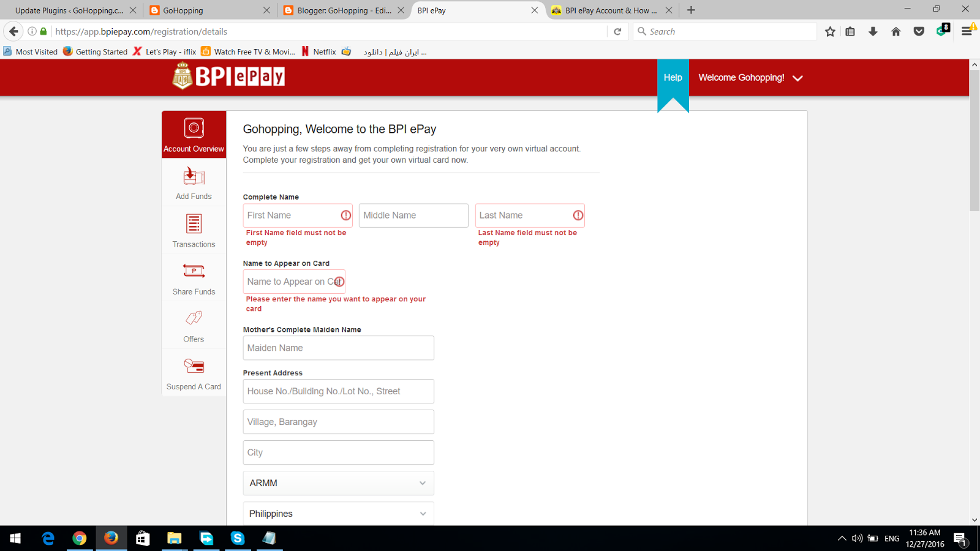
Task: Open the ARMM region dropdown
Action: pos(338,483)
